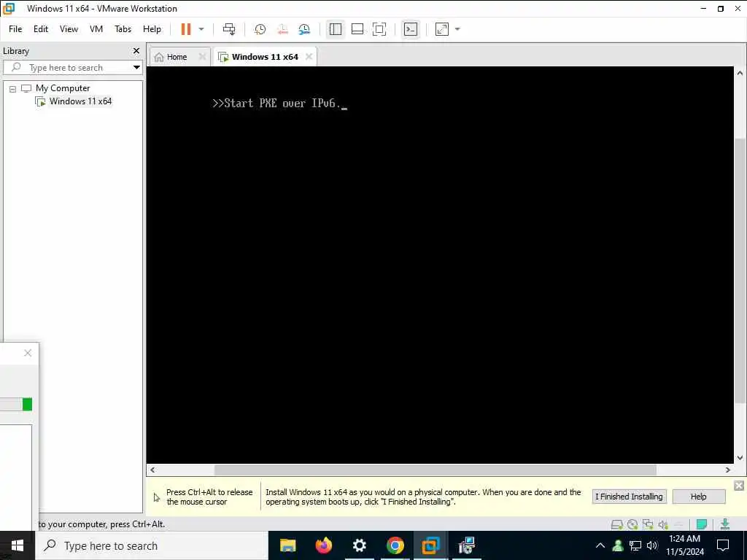Click the green download arrow status icon

point(725,524)
